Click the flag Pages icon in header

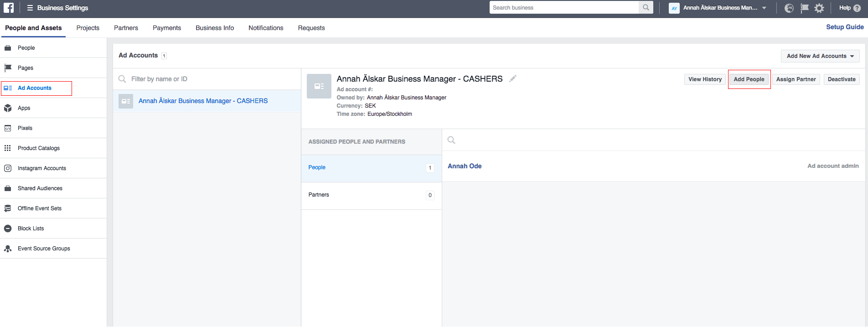point(804,8)
